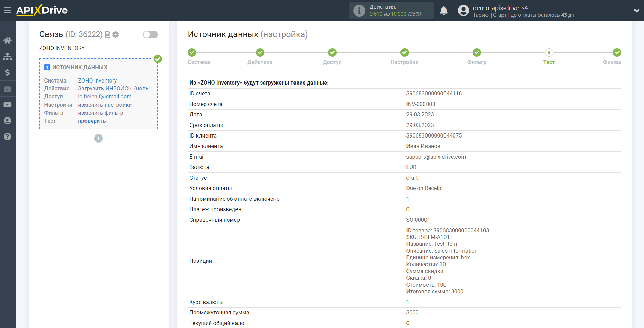
Task: Open the hamburger menu
Action: click(7, 10)
